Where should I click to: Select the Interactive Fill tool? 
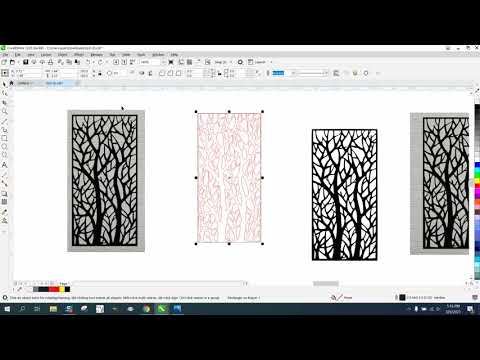(4, 220)
